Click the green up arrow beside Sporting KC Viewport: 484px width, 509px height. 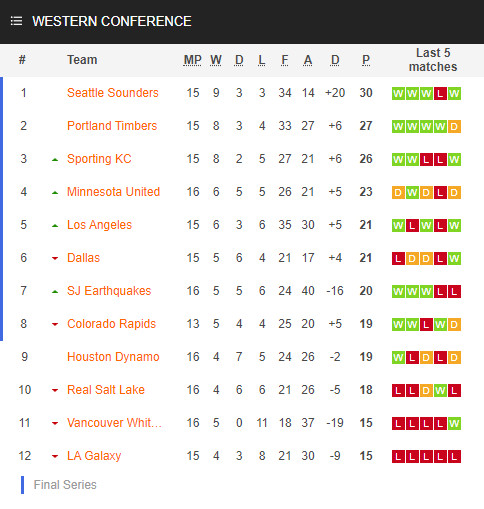point(55,160)
